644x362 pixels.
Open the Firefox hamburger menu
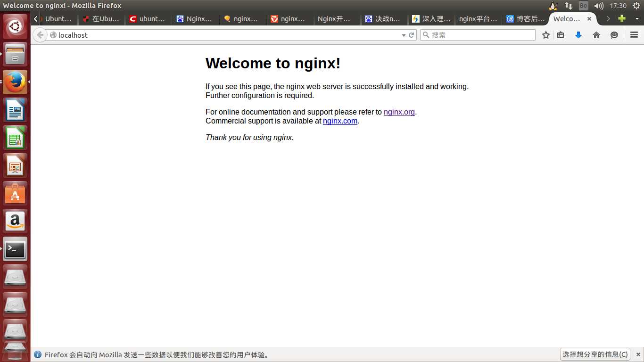coord(634,35)
